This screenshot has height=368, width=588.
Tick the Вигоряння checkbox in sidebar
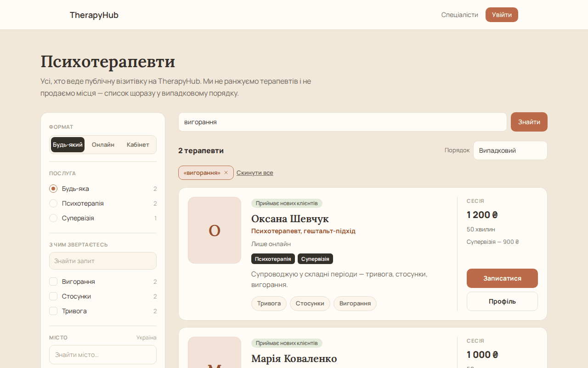[53, 282]
